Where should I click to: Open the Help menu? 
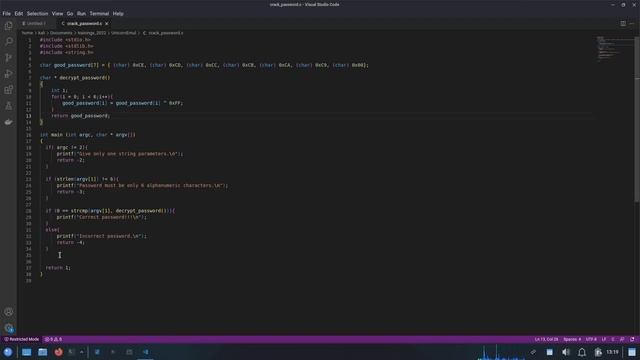pos(118,13)
